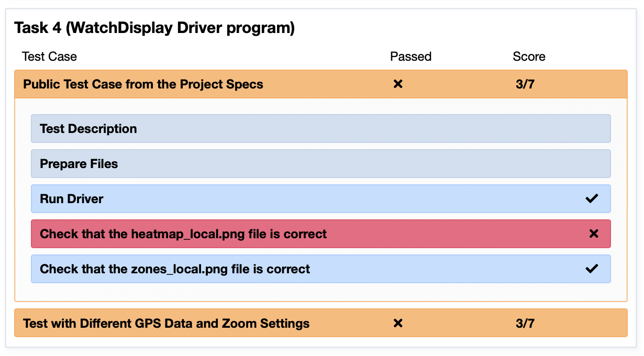The width and height of the screenshot is (644, 356).
Task: Click the 3/7 score for GPS Data test
Action: tap(525, 323)
